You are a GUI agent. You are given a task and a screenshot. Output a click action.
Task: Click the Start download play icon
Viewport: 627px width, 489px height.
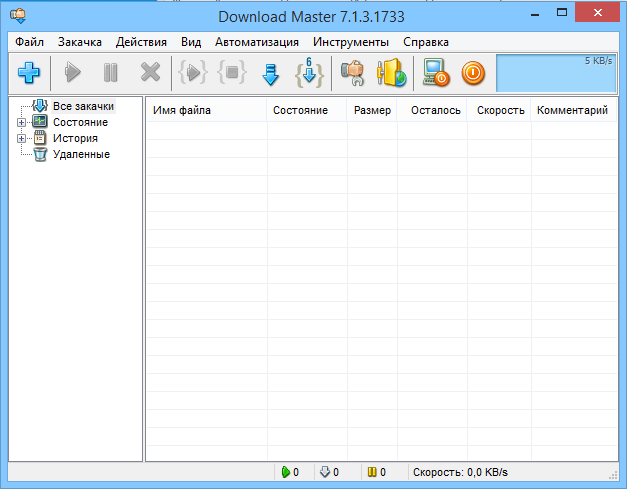click(72, 73)
